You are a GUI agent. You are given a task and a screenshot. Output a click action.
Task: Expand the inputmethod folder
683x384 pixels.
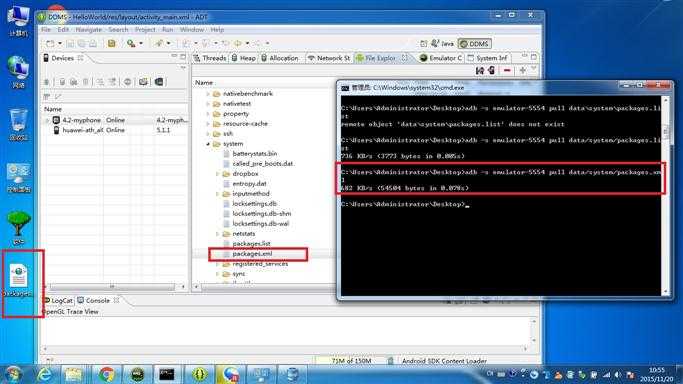pos(217,194)
